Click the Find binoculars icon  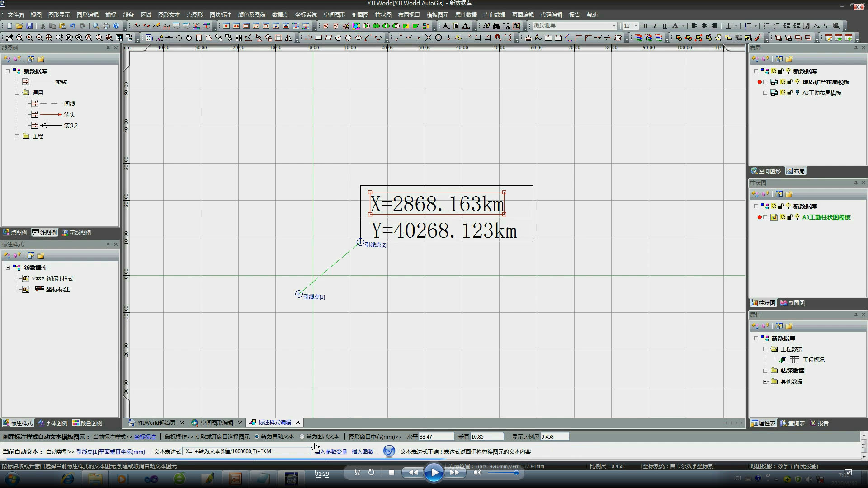click(x=496, y=26)
